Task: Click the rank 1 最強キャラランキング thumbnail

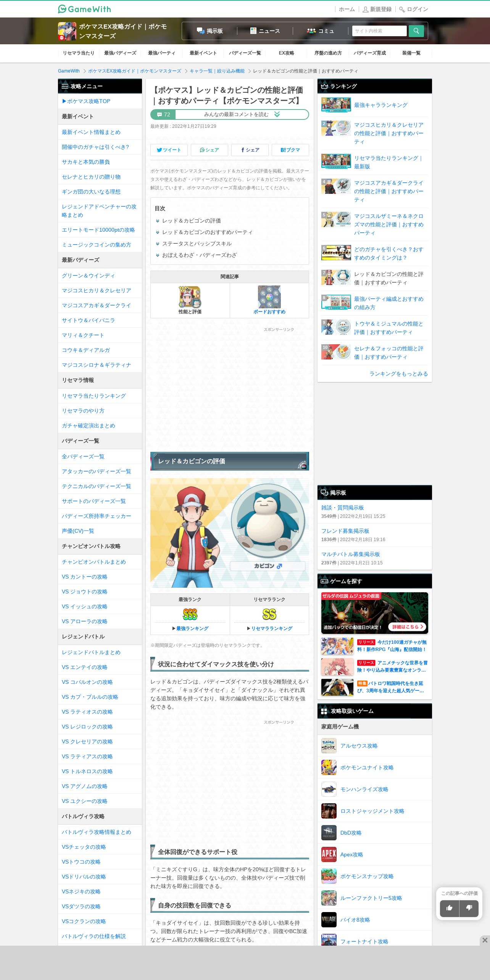Action: (336, 105)
